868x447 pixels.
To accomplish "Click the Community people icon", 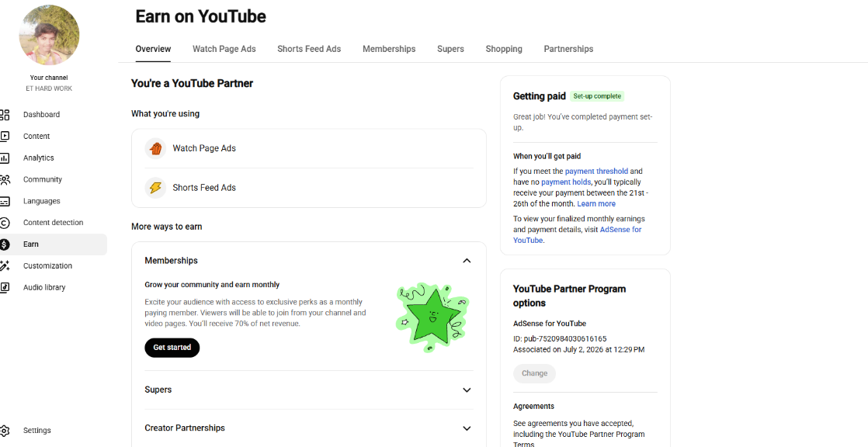I will click(5, 179).
